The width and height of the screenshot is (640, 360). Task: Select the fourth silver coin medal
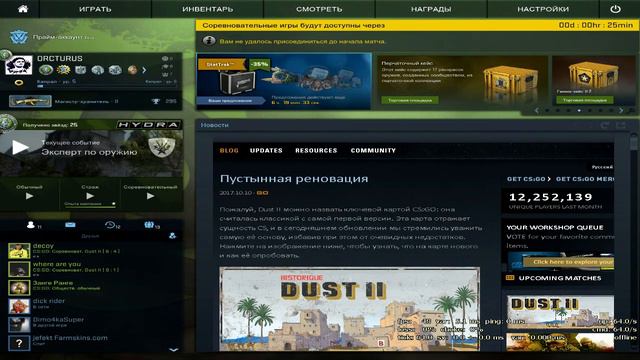(98, 70)
